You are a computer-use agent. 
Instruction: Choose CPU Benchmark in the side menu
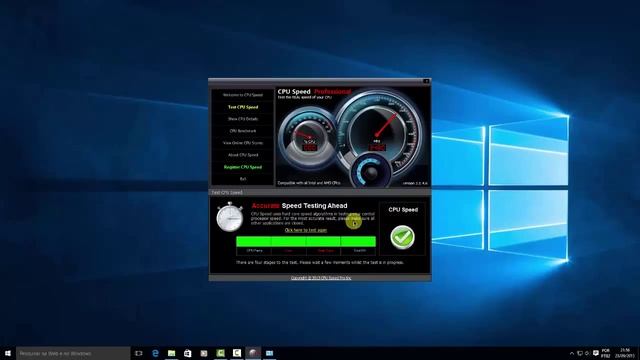coord(243,131)
